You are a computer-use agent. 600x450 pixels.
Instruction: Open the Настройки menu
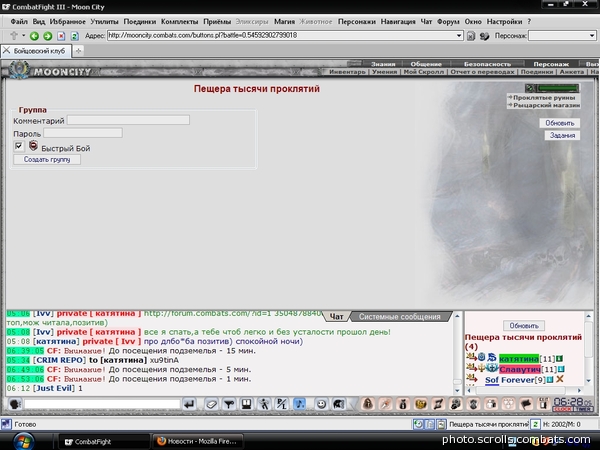click(504, 21)
